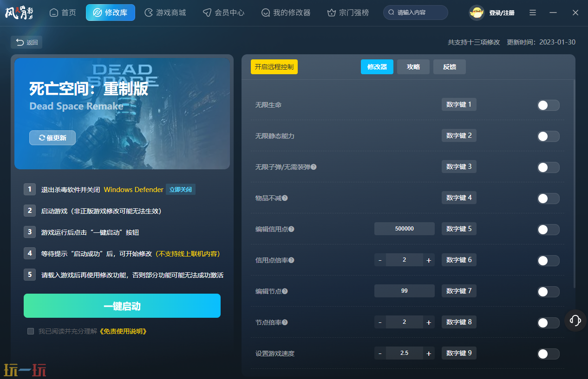This screenshot has width=588, height=379.
Task: Click the 返回 back button
Action: pos(26,42)
